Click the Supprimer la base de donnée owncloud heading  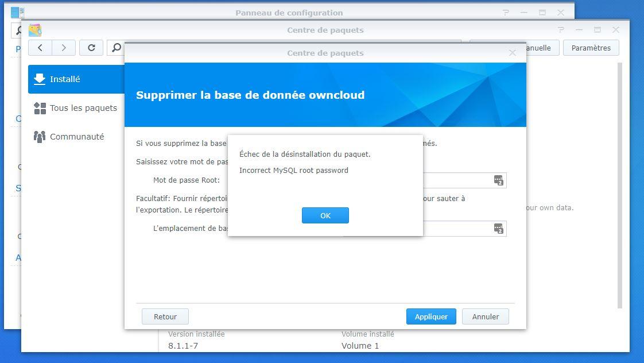tap(250, 95)
